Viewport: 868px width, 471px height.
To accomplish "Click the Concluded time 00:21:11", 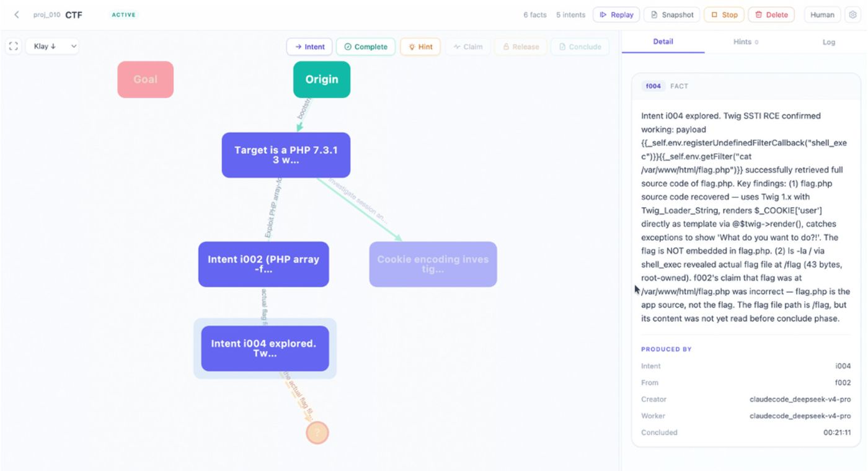I will pos(837,433).
